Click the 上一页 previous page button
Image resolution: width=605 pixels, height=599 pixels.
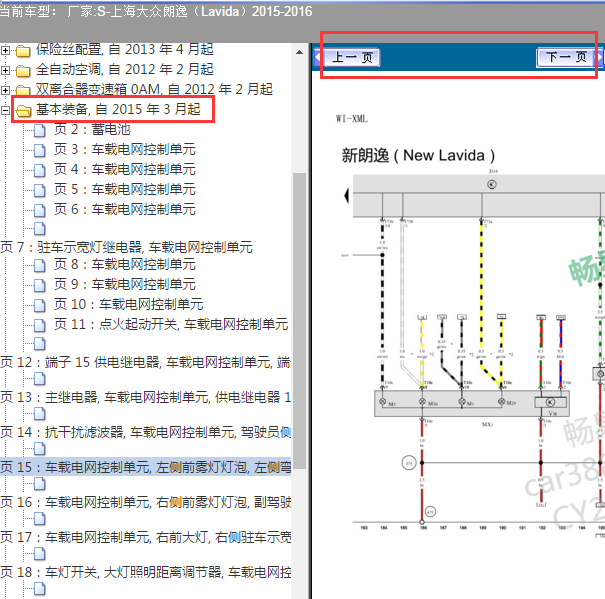(x=351, y=58)
